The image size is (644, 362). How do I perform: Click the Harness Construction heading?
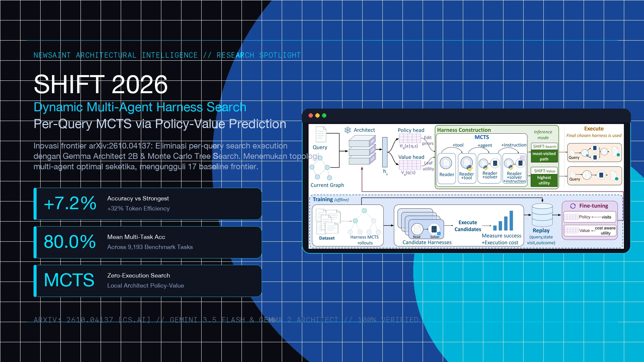pos(464,130)
